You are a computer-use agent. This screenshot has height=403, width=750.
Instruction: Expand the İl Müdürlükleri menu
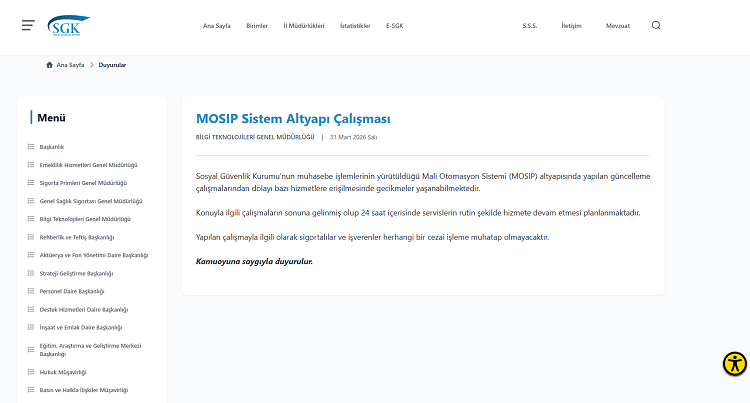tap(304, 26)
